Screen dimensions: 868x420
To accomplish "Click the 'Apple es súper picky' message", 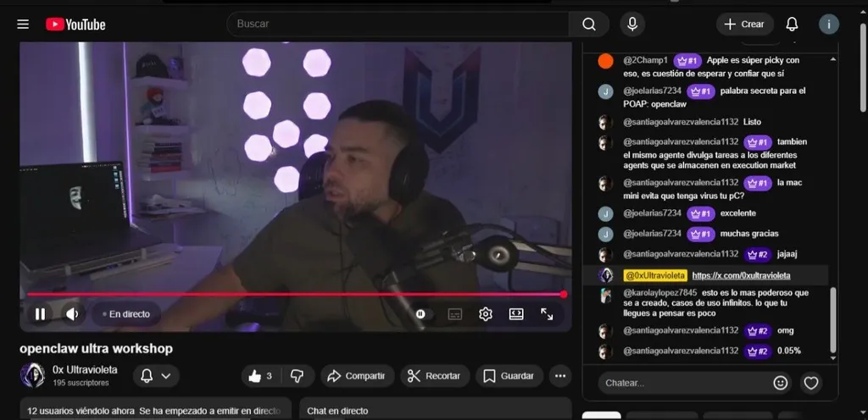I will 711,66.
